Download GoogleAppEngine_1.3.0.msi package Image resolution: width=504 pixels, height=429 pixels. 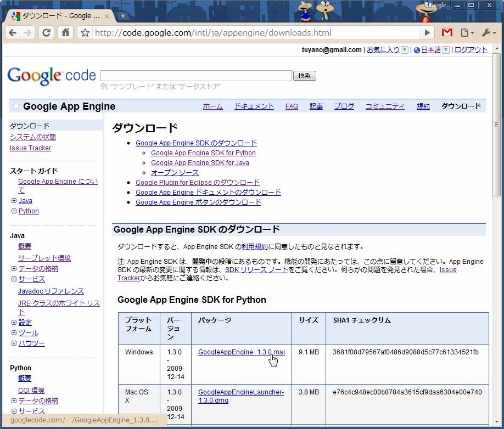click(241, 352)
